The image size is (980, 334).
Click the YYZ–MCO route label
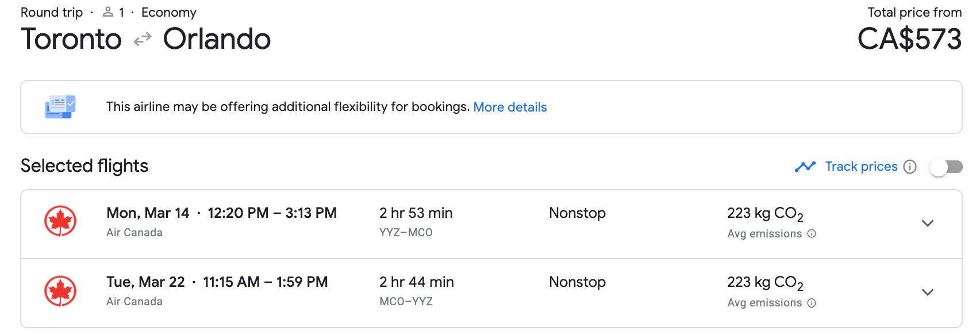[406, 233]
